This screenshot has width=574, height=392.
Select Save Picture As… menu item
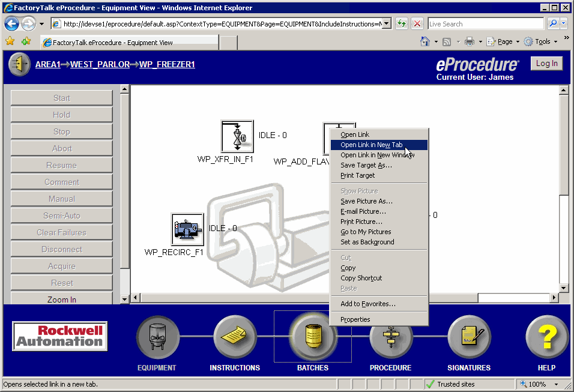pos(379,201)
